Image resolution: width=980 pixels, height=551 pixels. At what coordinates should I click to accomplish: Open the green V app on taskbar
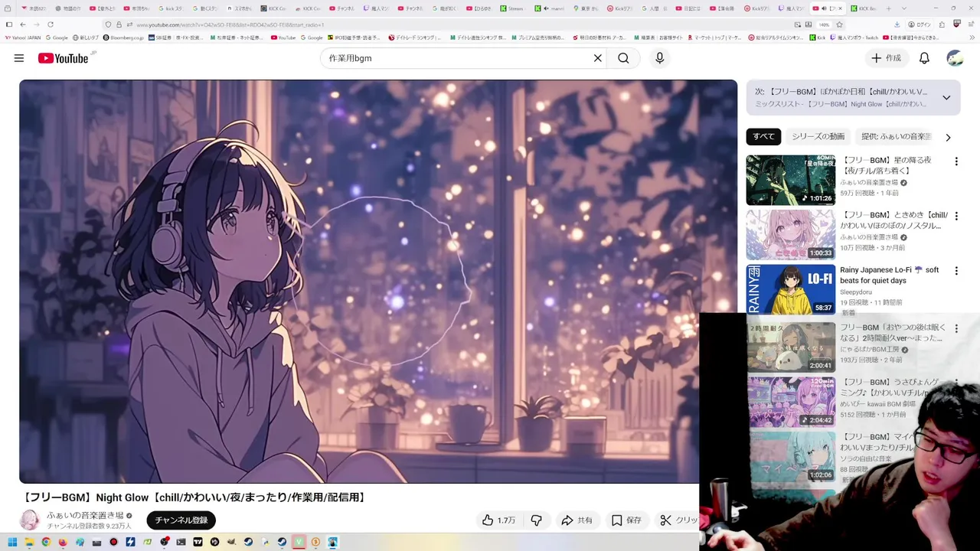(299, 543)
